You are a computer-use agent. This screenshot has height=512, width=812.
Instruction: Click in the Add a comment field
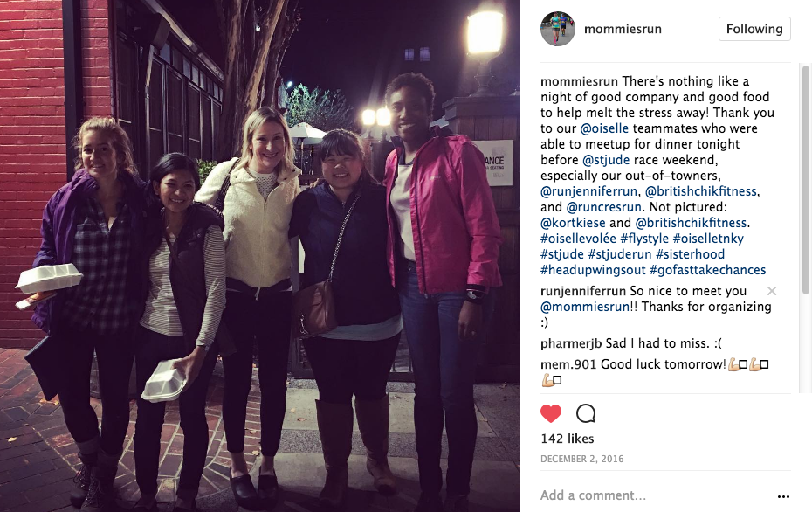click(x=655, y=495)
